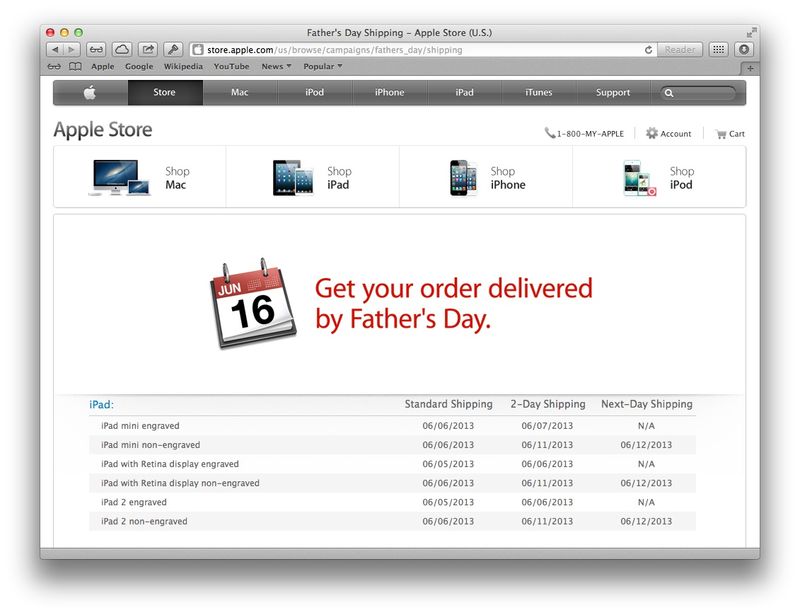This screenshot has width=800, height=615.
Task: Click the Next-Day Shipping column header
Action: pyautogui.click(x=646, y=404)
